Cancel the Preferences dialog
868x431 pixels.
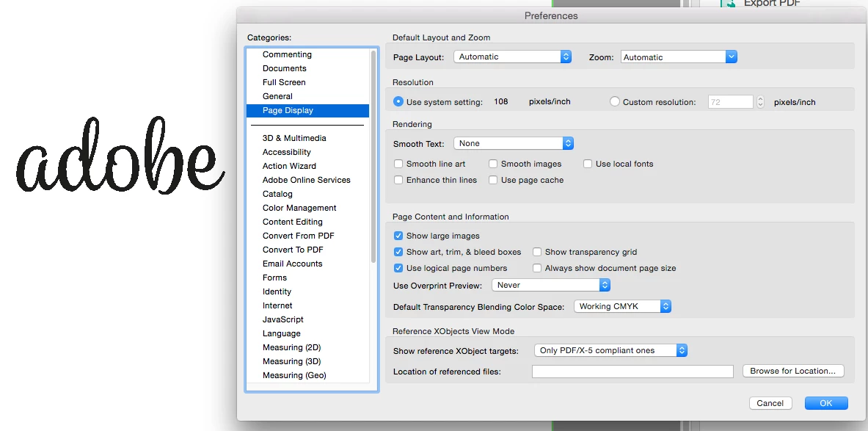[x=770, y=403]
